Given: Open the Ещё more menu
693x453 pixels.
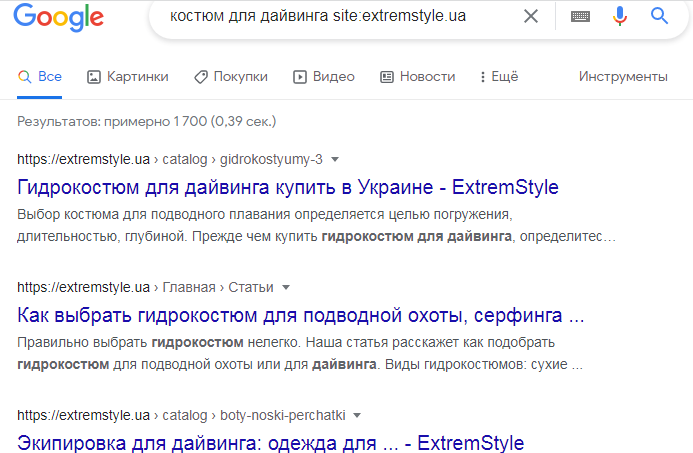Looking at the screenshot, I should 499,77.
